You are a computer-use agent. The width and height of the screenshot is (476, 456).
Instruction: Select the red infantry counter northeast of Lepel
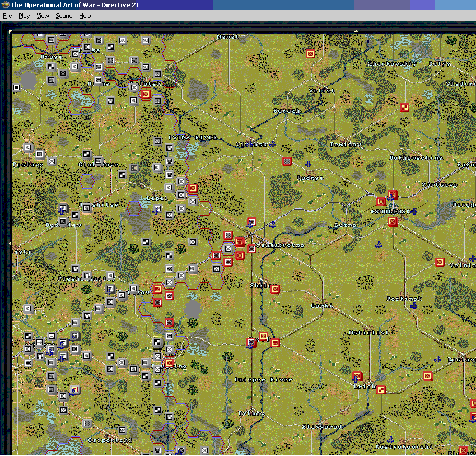point(193,188)
